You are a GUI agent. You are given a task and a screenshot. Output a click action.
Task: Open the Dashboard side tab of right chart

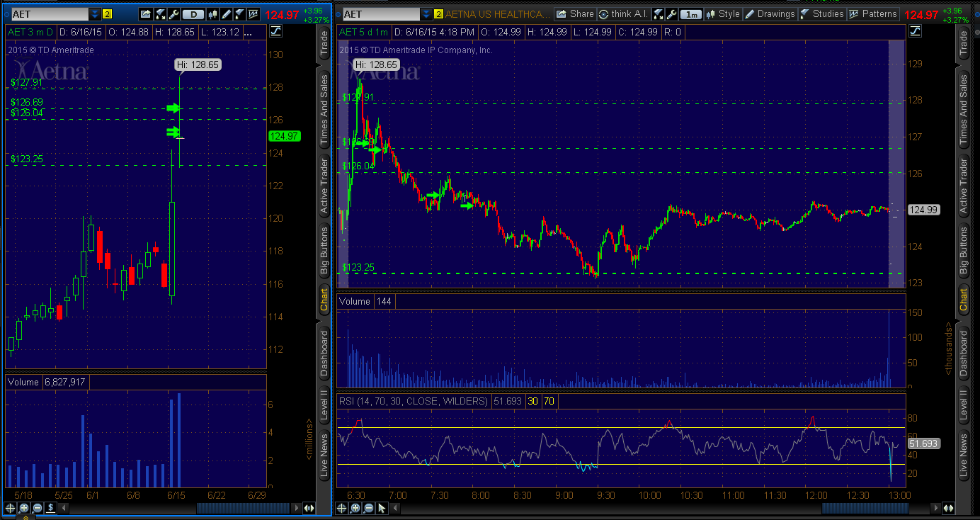coord(963,353)
